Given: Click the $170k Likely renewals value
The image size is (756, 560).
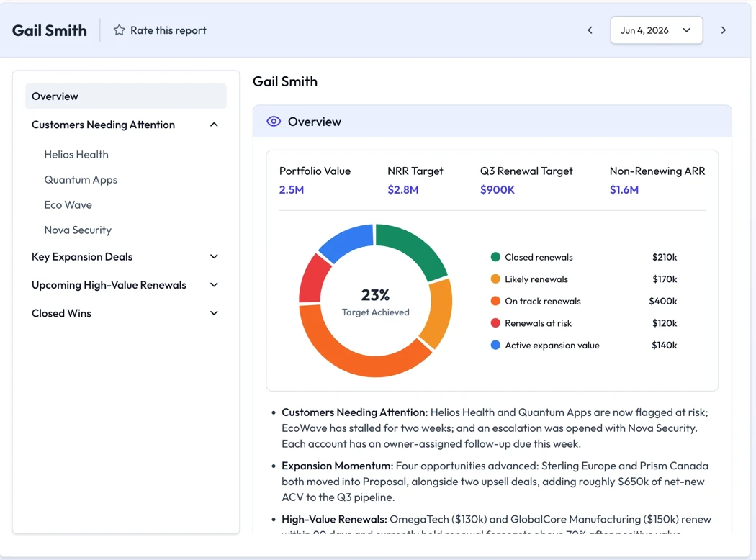Looking at the screenshot, I should click(x=665, y=279).
